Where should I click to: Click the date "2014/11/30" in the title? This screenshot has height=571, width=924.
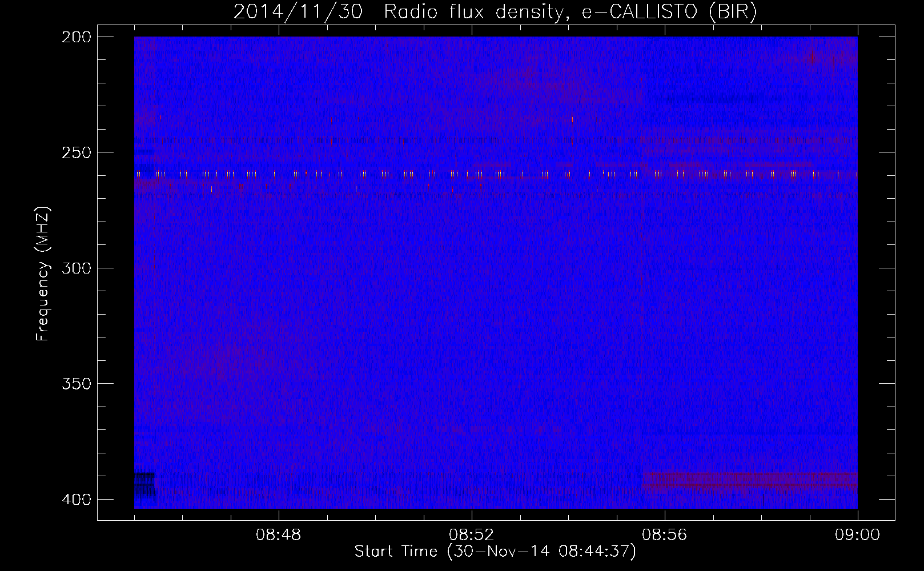[298, 12]
